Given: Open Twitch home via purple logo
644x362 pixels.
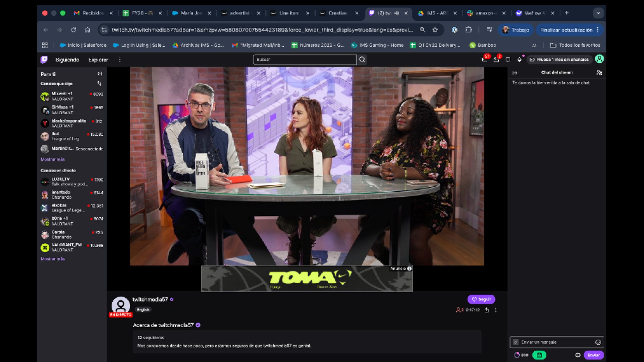Looking at the screenshot, I should (x=44, y=60).
